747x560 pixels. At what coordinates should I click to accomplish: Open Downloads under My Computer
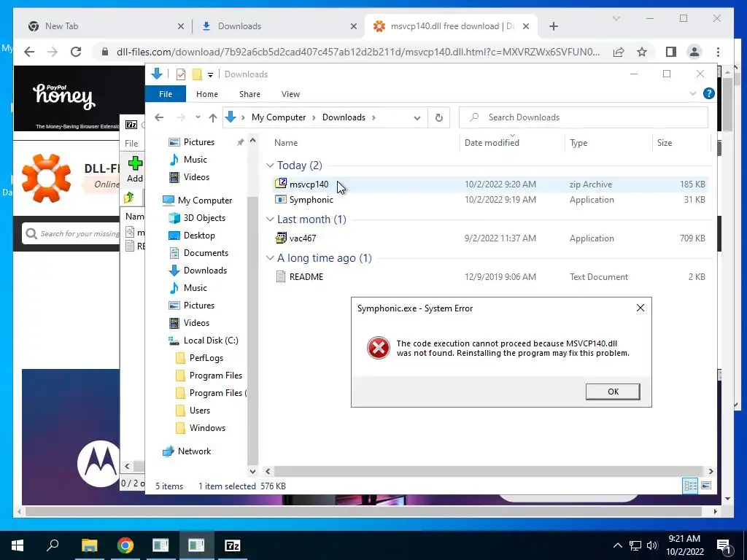[205, 271]
